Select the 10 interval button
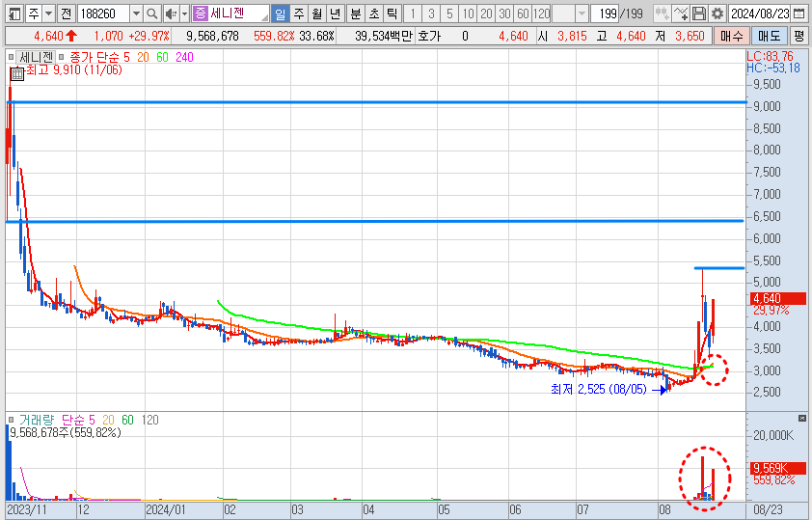 click(468, 14)
